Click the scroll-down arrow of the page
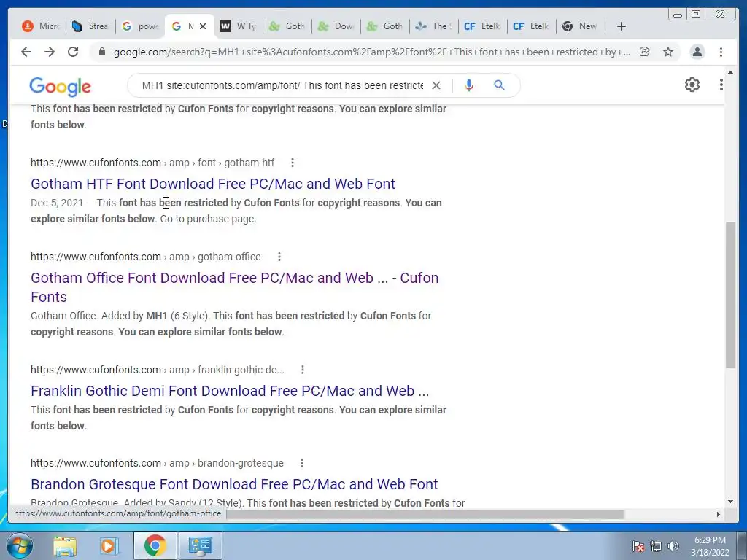This screenshot has height=560, width=747. (x=730, y=502)
